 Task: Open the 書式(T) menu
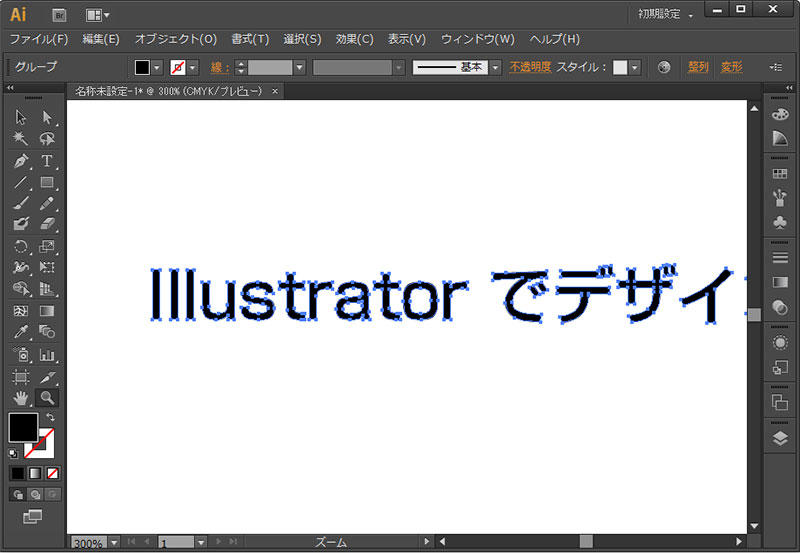point(250,39)
